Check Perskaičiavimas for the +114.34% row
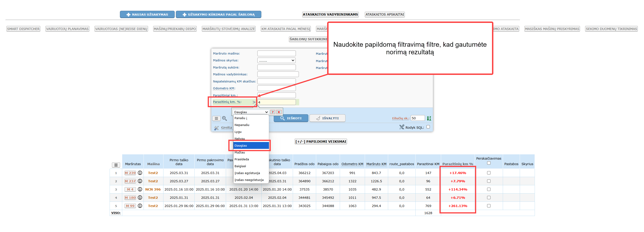Image resolution: width=644 pixels, height=232 pixels. (489, 189)
